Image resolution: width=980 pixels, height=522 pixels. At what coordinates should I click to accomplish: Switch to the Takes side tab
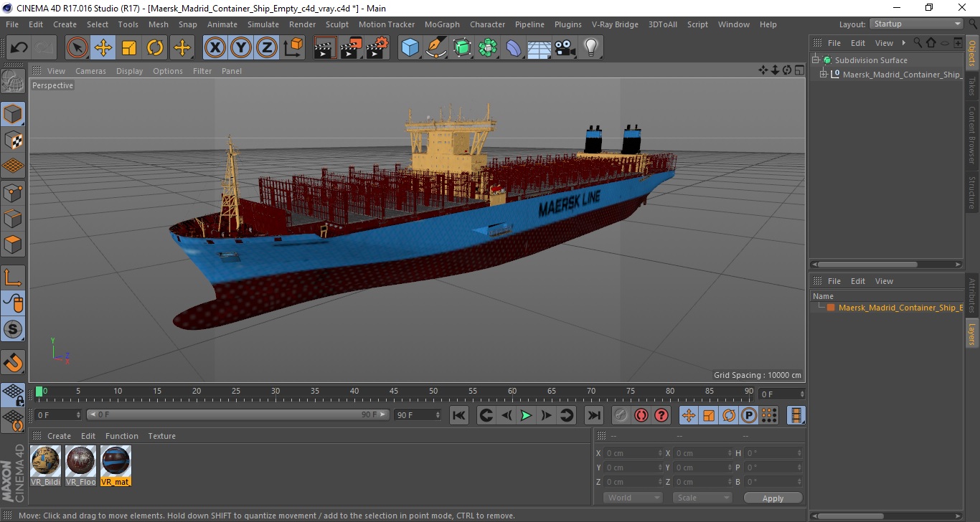tap(972, 87)
